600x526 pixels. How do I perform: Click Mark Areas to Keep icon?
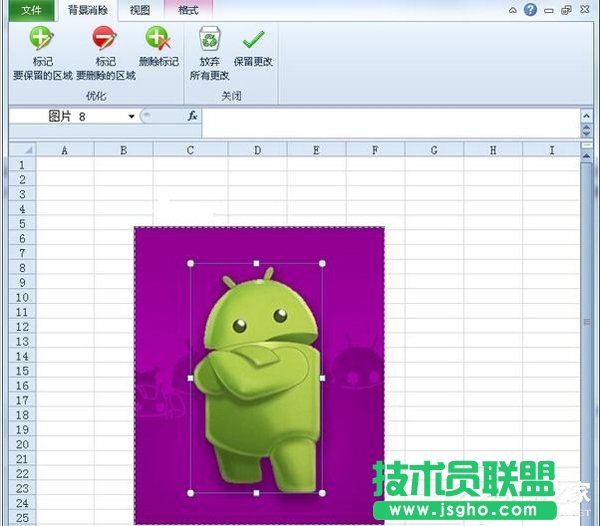coord(42,40)
